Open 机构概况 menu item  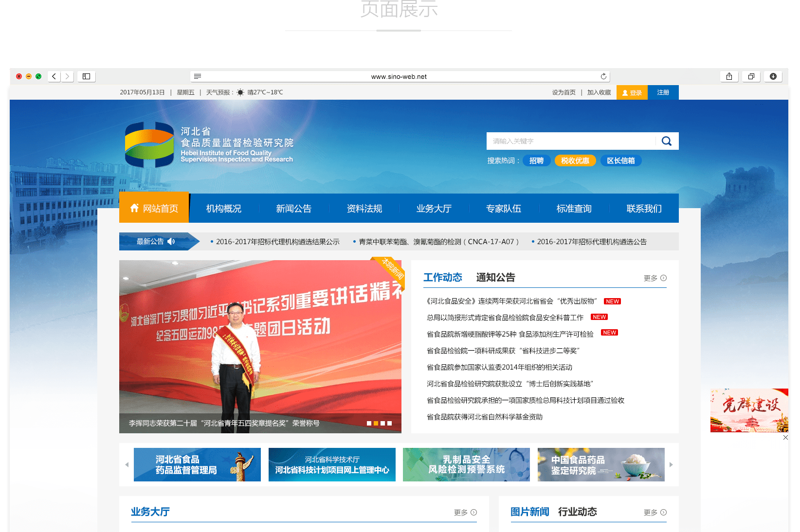pyautogui.click(x=224, y=209)
